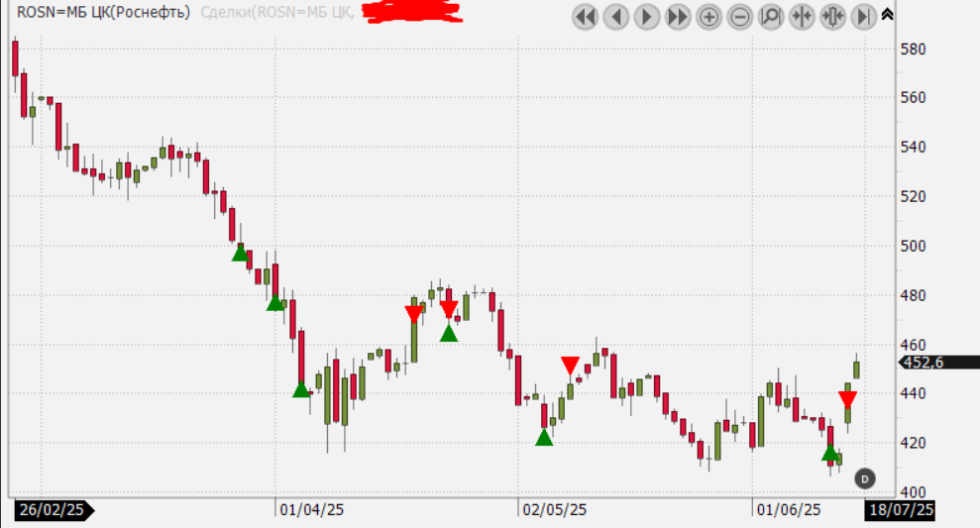The width and height of the screenshot is (980, 528).
Task: Fast-forward chart with double-right arrows
Action: [x=678, y=17]
